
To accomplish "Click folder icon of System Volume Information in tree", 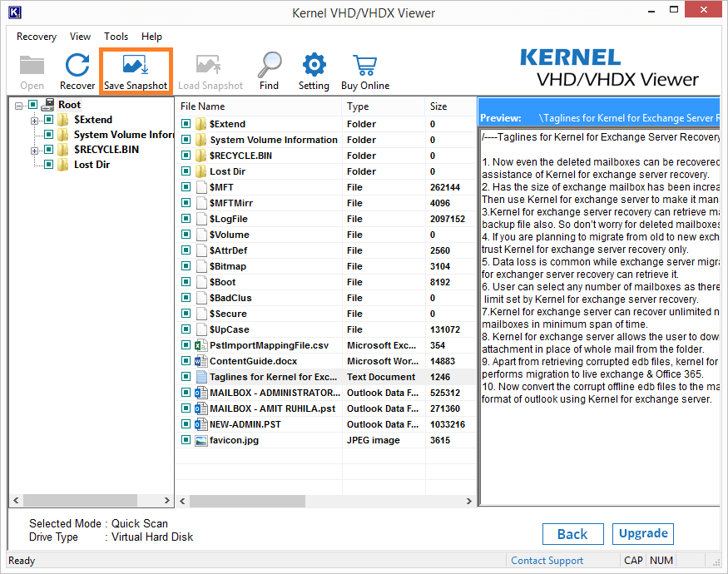I will click(x=62, y=135).
